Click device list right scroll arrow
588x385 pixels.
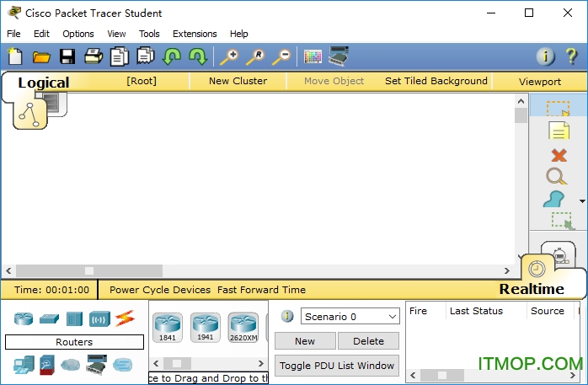pyautogui.click(x=261, y=363)
